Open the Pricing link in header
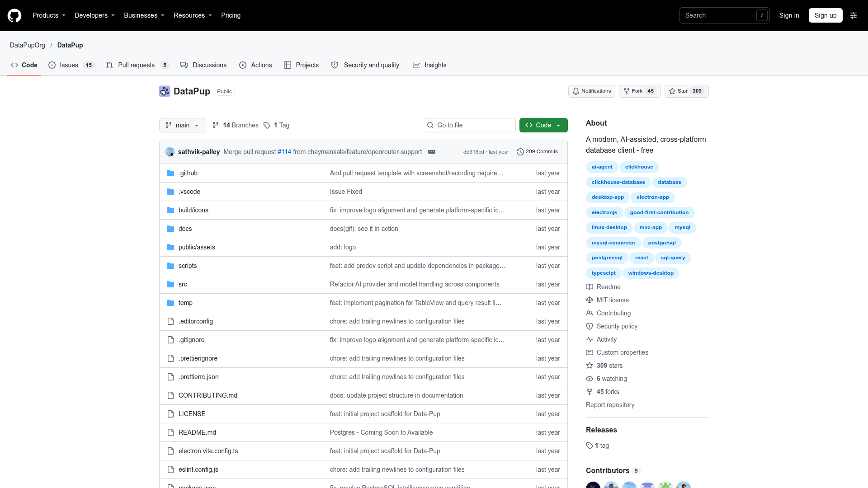This screenshot has width=868, height=488. tap(231, 15)
